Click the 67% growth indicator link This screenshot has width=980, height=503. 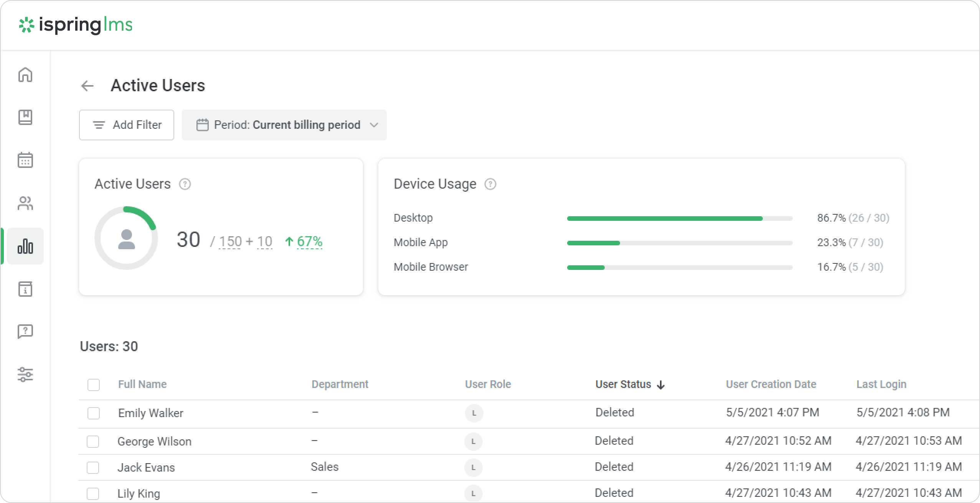coord(309,242)
